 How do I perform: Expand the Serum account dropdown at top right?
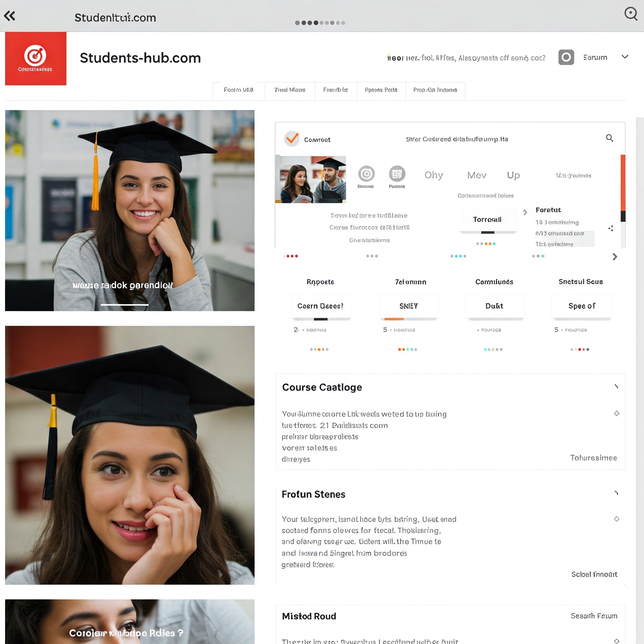625,57
